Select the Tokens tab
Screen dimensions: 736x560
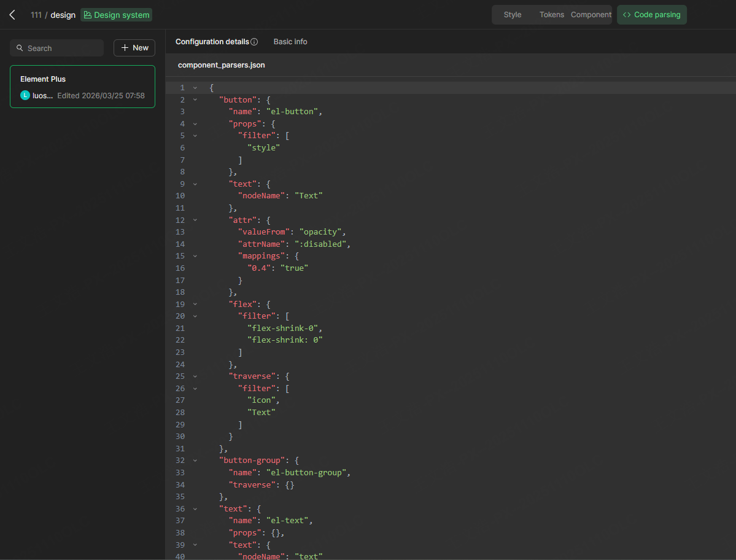pyautogui.click(x=551, y=14)
